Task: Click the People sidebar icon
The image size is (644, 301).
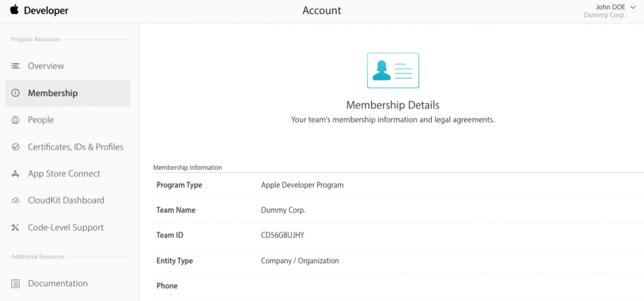Action: point(15,120)
